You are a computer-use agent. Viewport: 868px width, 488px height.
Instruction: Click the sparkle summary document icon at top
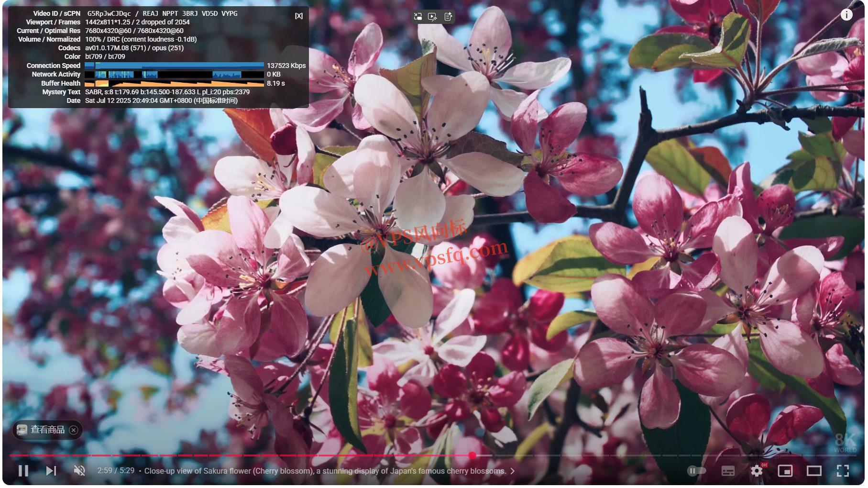[448, 17]
